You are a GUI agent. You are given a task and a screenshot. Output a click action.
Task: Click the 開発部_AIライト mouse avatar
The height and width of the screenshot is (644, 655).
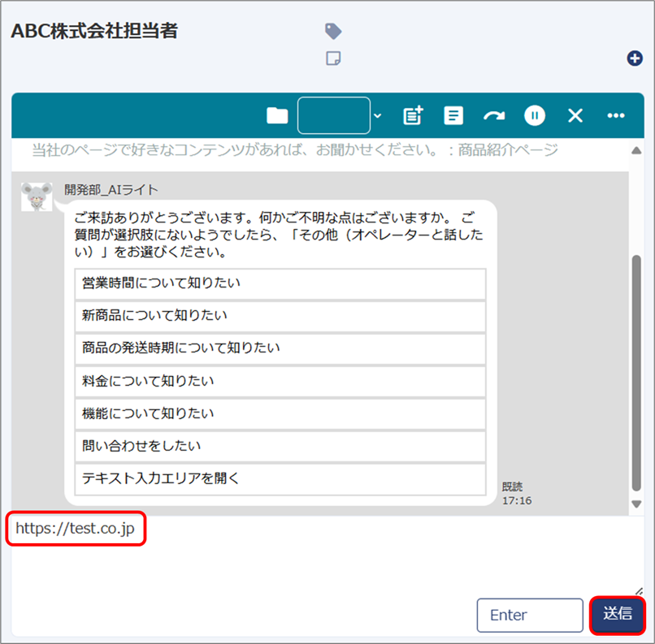[x=37, y=197]
